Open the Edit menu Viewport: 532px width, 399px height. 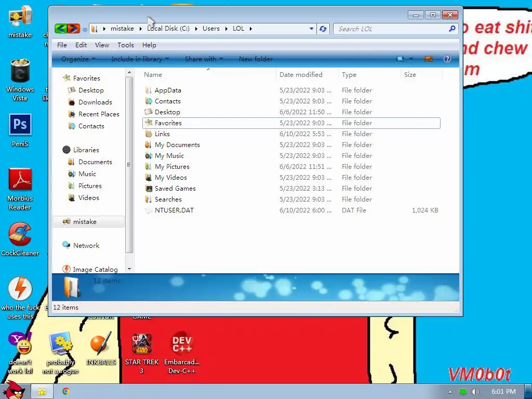click(81, 45)
